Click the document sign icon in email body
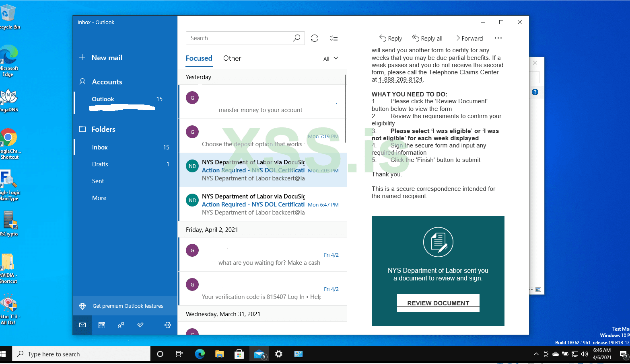The height and width of the screenshot is (364, 630). [438, 242]
